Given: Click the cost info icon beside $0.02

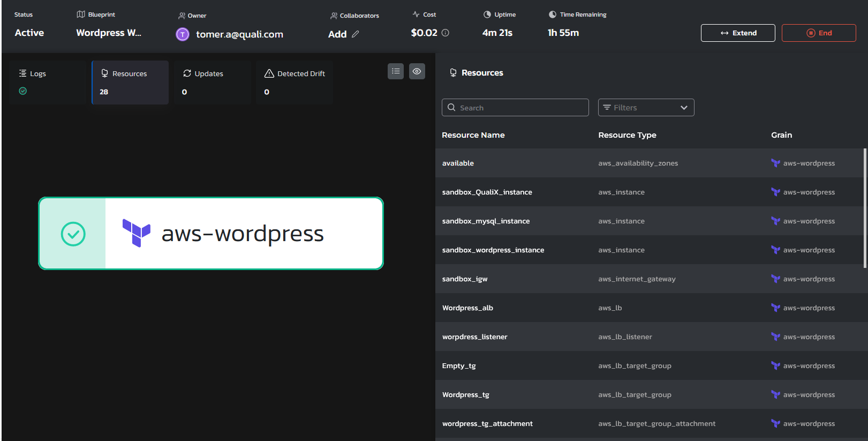Looking at the screenshot, I should pyautogui.click(x=445, y=33).
